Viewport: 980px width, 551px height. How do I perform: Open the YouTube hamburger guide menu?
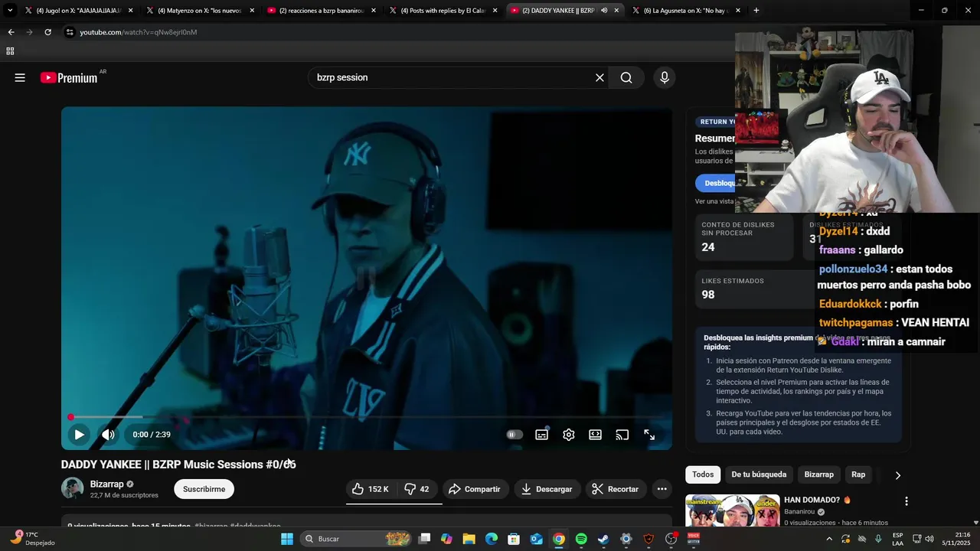point(20,77)
